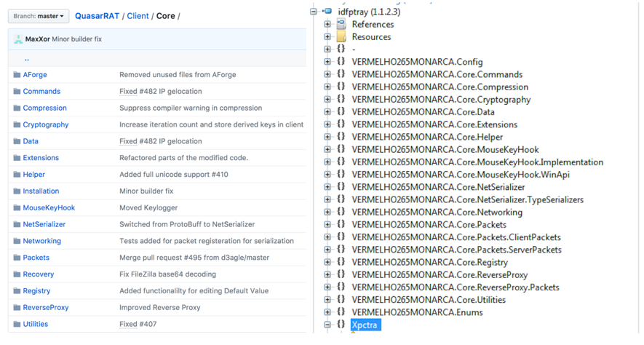644x345 pixels.
Task: Click namespace icon beside VERMELHO265MONARCA.Core.Packets.ClientPackets
Action: click(341, 237)
